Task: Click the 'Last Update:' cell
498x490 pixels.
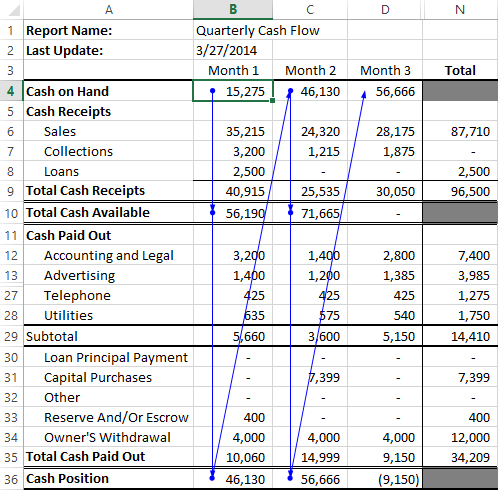Action: coord(108,50)
